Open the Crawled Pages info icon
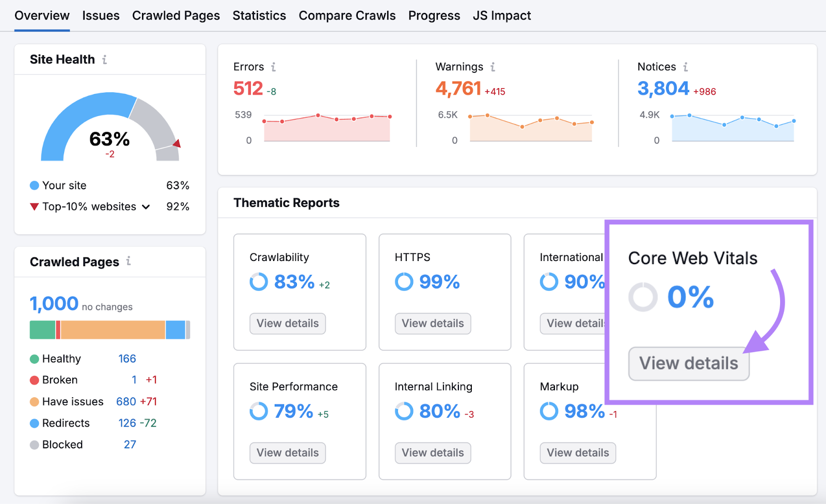 (x=129, y=262)
